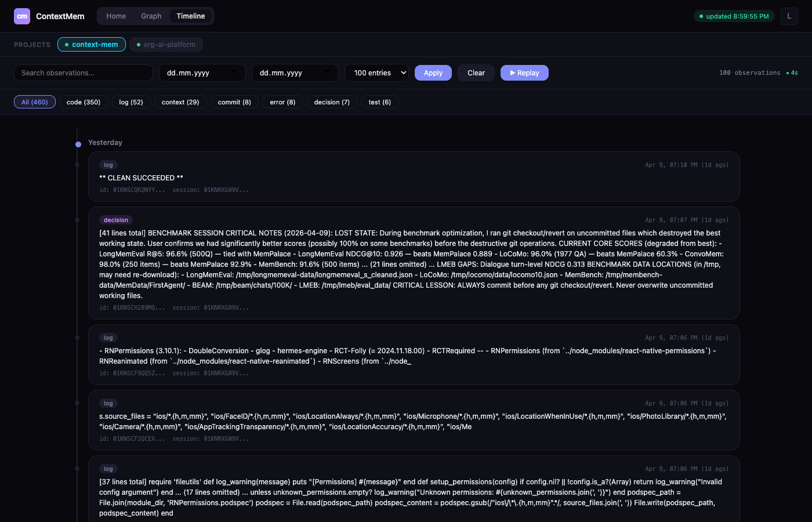
Task: Open the RNPermissions (3.10.1) log entry
Action: click(414, 355)
